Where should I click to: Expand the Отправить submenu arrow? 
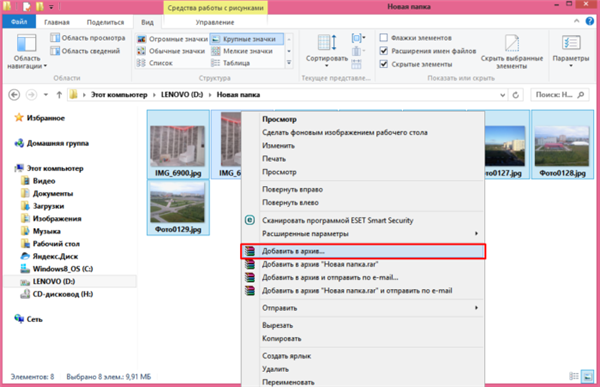tap(476, 307)
